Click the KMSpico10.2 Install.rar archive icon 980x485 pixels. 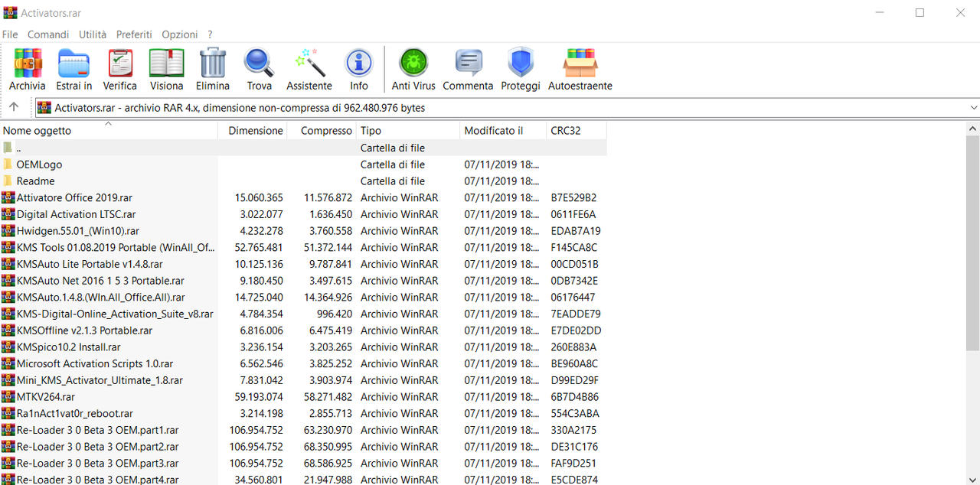[x=8, y=347]
